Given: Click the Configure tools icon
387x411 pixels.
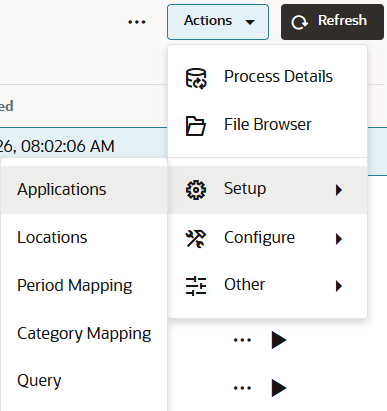Looking at the screenshot, I should [x=196, y=239].
